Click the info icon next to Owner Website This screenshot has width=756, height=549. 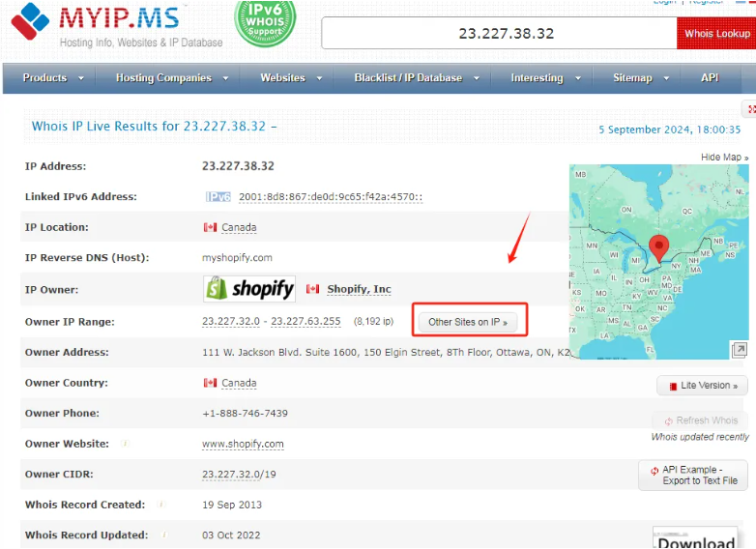pyautogui.click(x=125, y=443)
